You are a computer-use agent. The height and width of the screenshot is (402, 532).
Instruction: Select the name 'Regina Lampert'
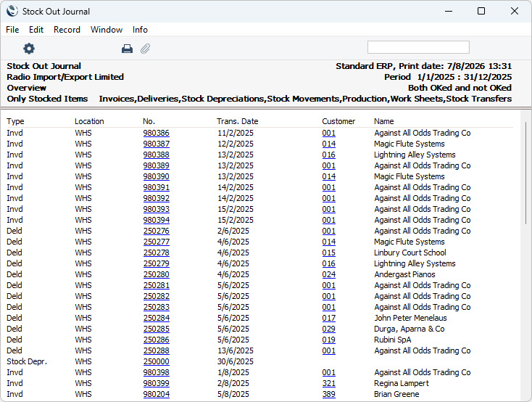click(x=402, y=383)
